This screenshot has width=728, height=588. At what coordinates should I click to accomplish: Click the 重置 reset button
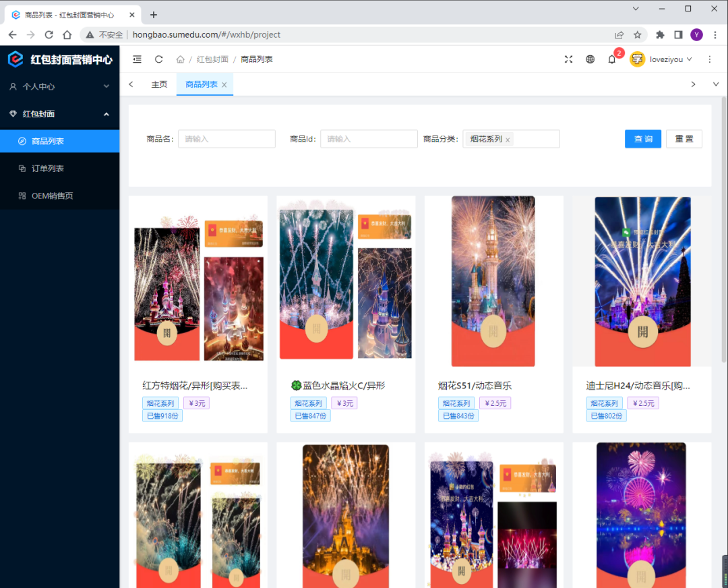click(x=684, y=139)
